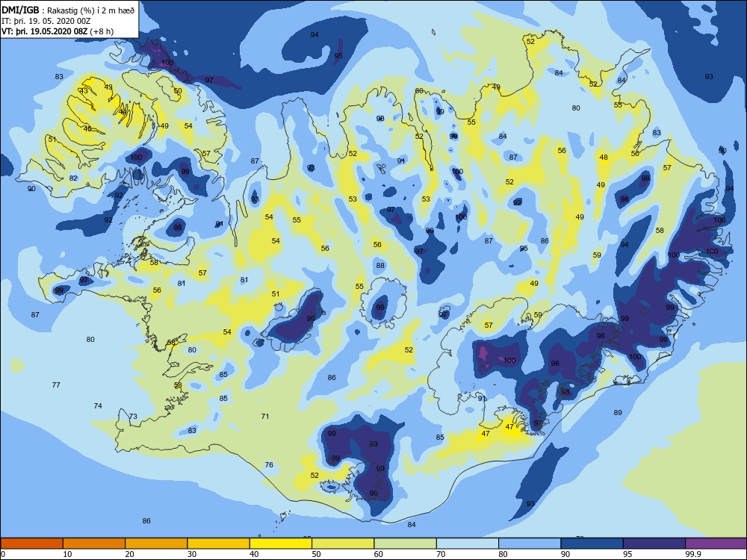This screenshot has width=747, height=560.
Task: Pick the purple above-99.9 legend swatch
Action: coord(716,544)
